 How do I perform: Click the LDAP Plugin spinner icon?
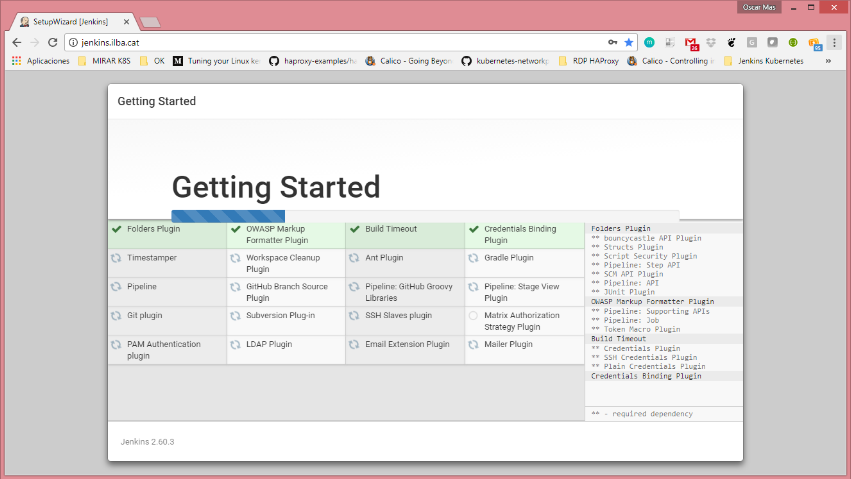(235, 344)
